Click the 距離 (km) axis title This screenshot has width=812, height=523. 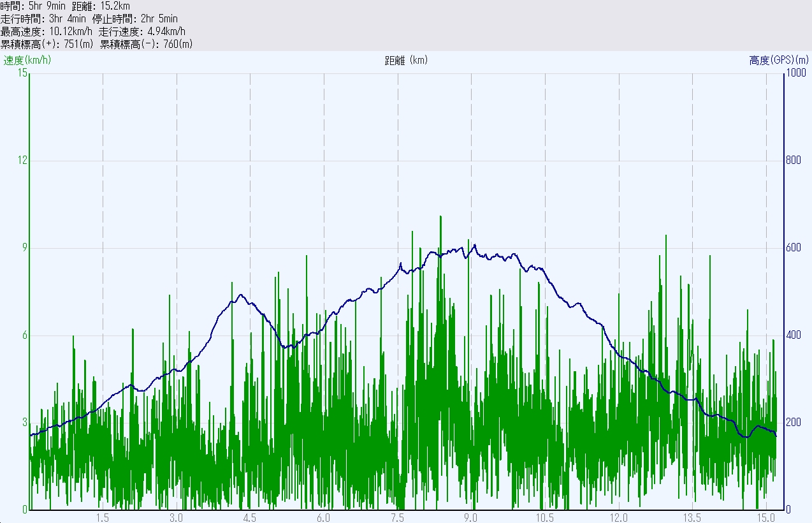[x=406, y=61]
